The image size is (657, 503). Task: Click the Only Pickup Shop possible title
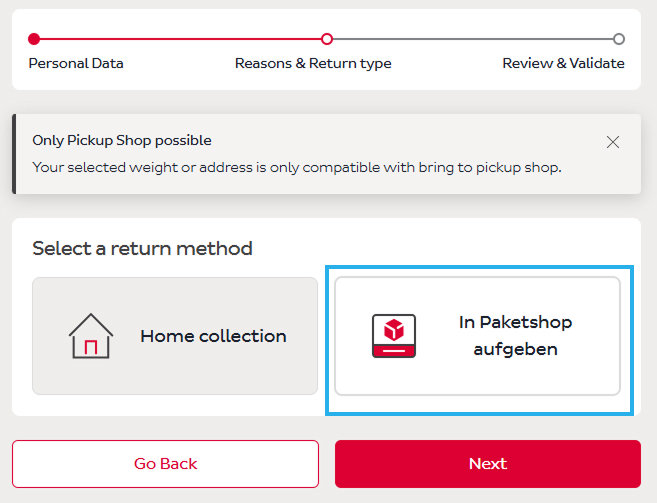point(122,141)
